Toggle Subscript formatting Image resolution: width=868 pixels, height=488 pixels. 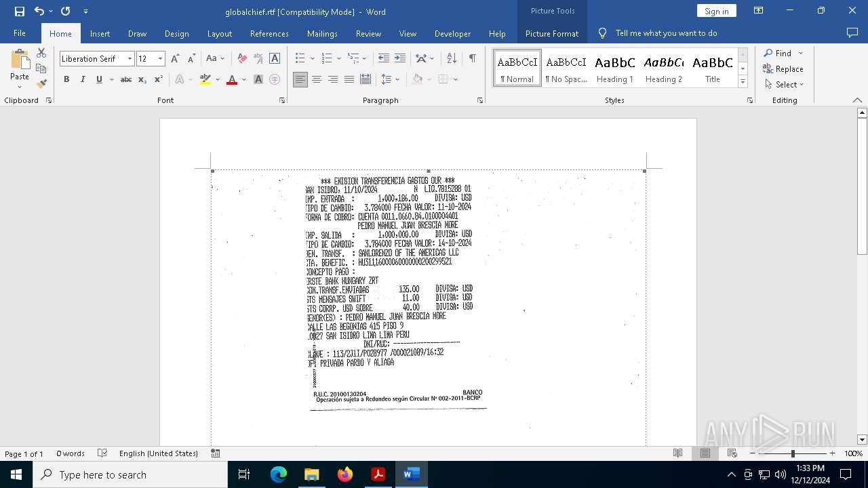[x=142, y=79]
